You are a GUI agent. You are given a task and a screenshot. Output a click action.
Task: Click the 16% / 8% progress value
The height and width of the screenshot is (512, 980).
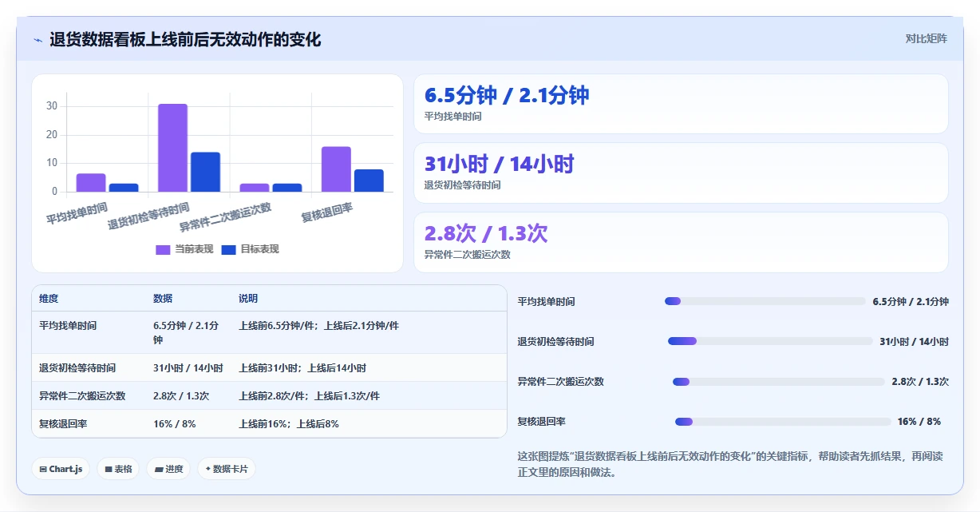(919, 421)
